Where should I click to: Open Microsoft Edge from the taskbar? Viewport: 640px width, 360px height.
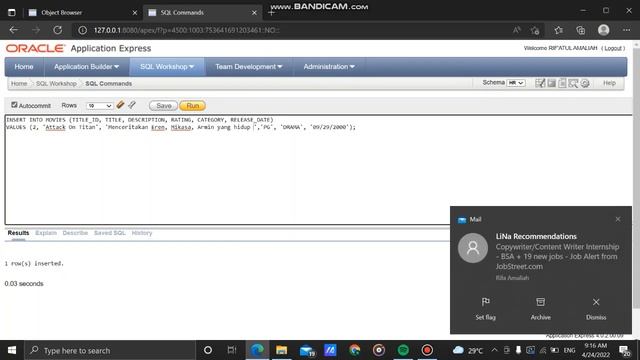point(257,350)
